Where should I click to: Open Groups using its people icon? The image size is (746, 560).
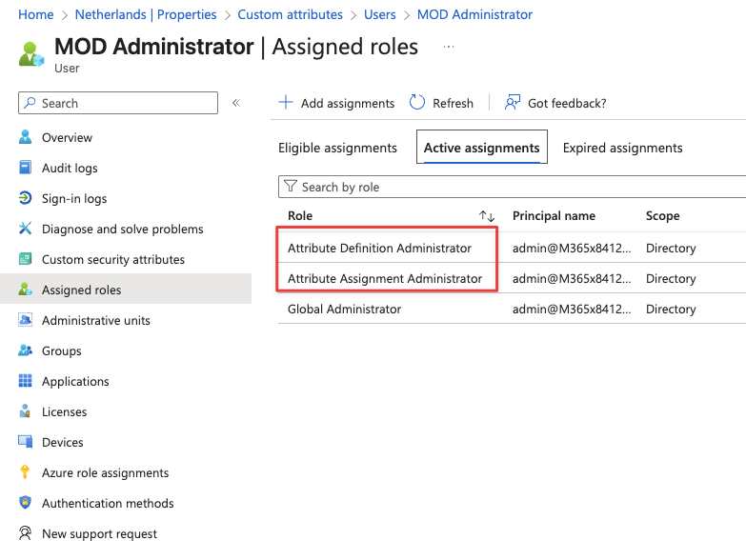pos(26,351)
